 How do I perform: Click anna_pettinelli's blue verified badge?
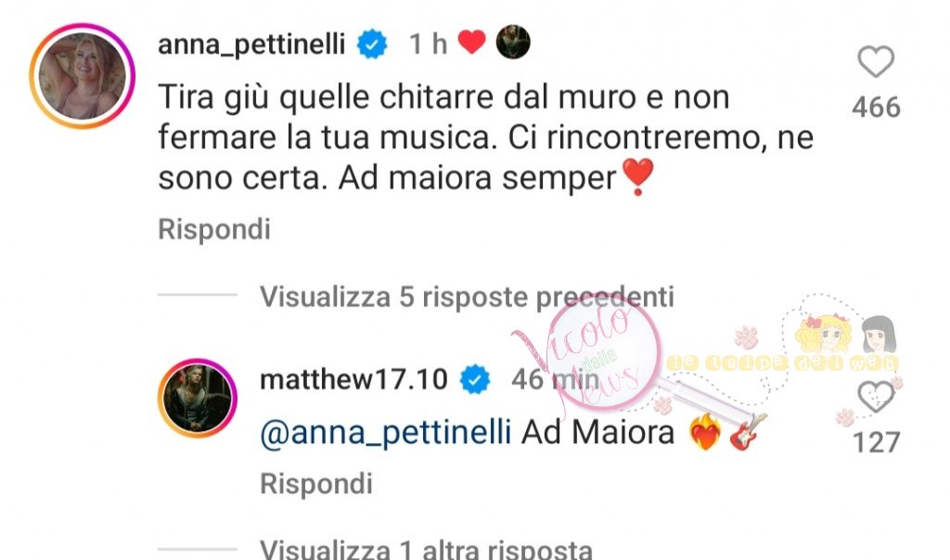(x=372, y=45)
